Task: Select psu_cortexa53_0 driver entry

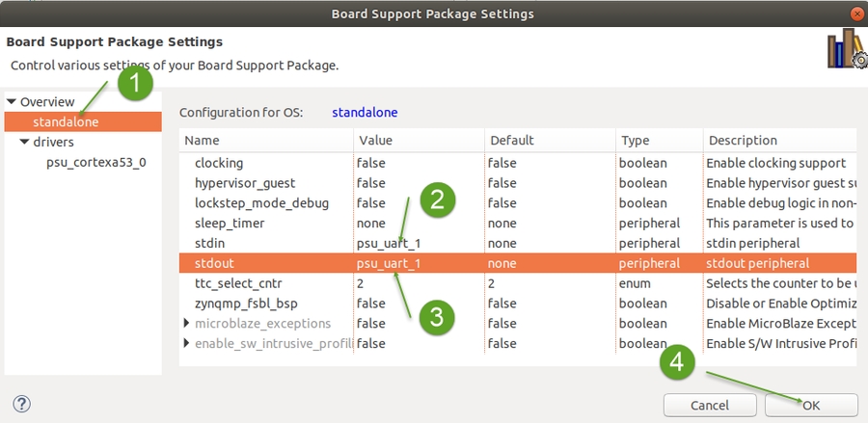Action: tap(96, 162)
